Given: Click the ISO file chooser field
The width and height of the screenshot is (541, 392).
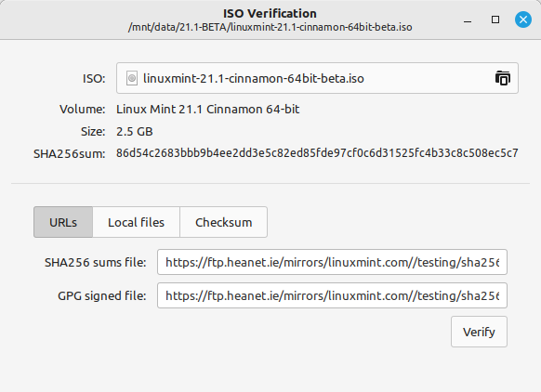Looking at the screenshot, I should tap(317, 78).
